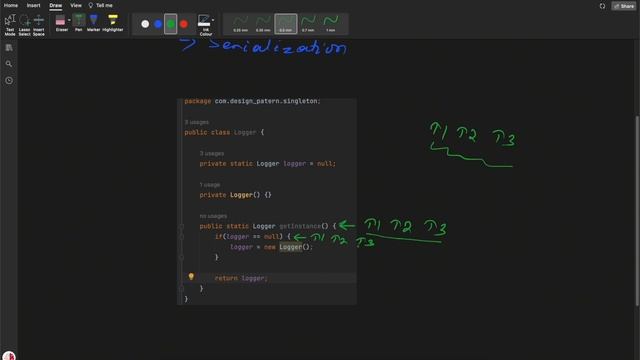Open the Home ribbon tab
Image resolution: width=640 pixels, height=360 pixels.
click(x=11, y=5)
